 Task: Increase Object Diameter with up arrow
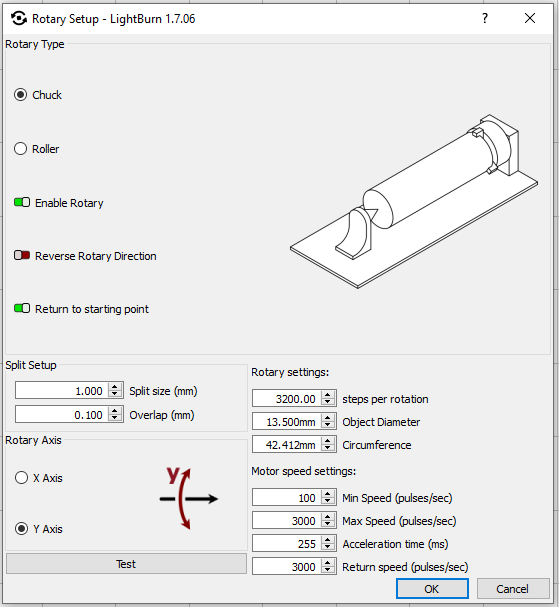(x=328, y=417)
